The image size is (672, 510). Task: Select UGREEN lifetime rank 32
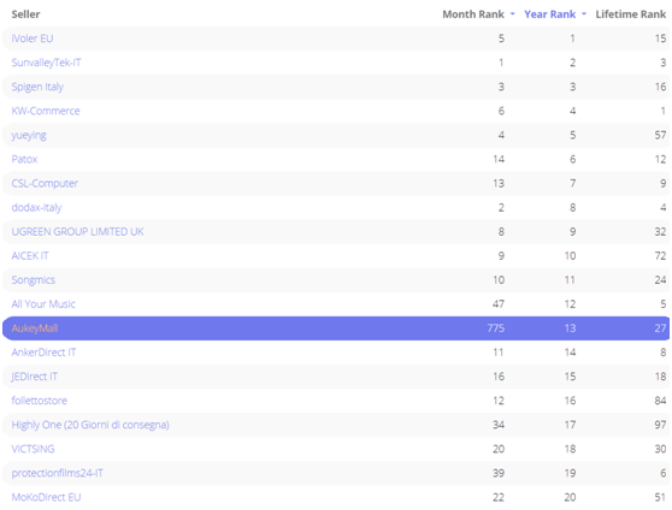(x=660, y=232)
